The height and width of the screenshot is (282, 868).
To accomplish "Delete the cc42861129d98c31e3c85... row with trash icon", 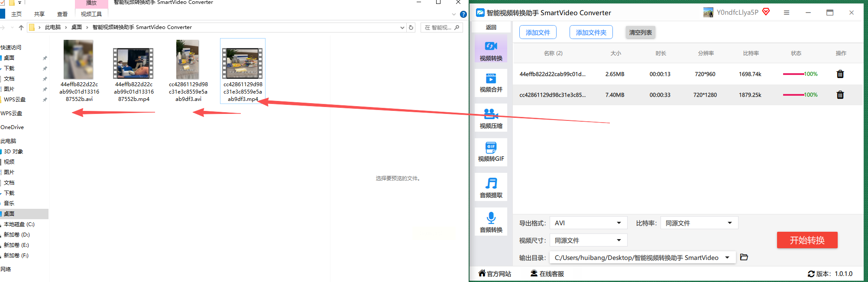I will [x=840, y=95].
